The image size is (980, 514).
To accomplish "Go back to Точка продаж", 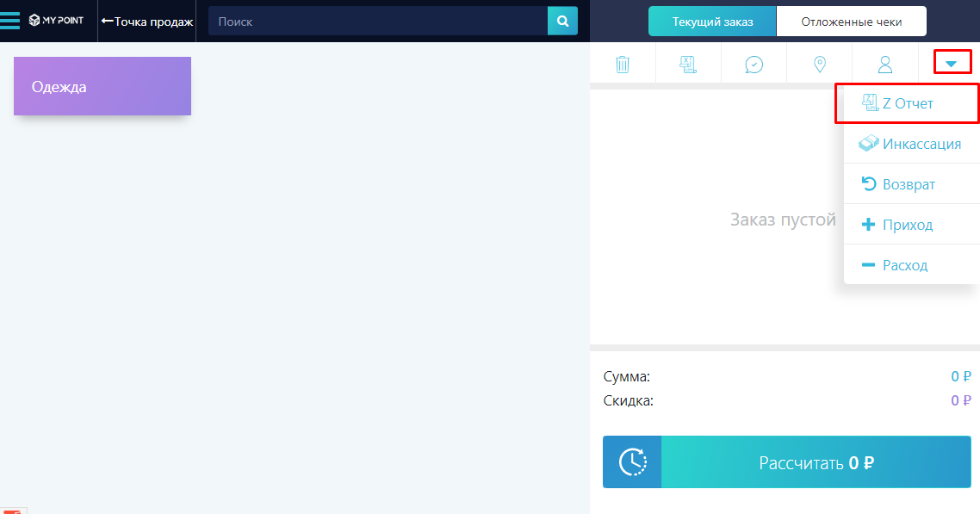I will point(147,22).
